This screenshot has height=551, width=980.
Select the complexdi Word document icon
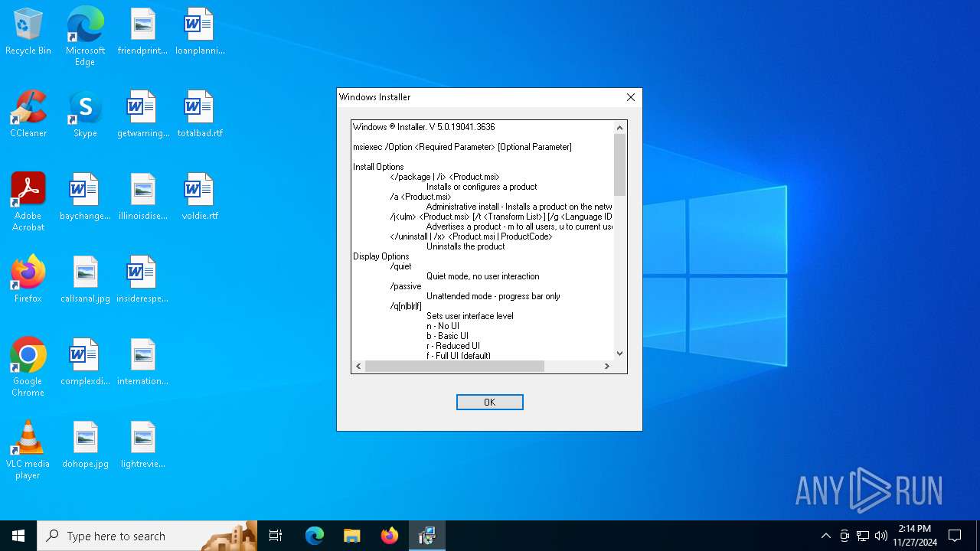[x=85, y=363]
